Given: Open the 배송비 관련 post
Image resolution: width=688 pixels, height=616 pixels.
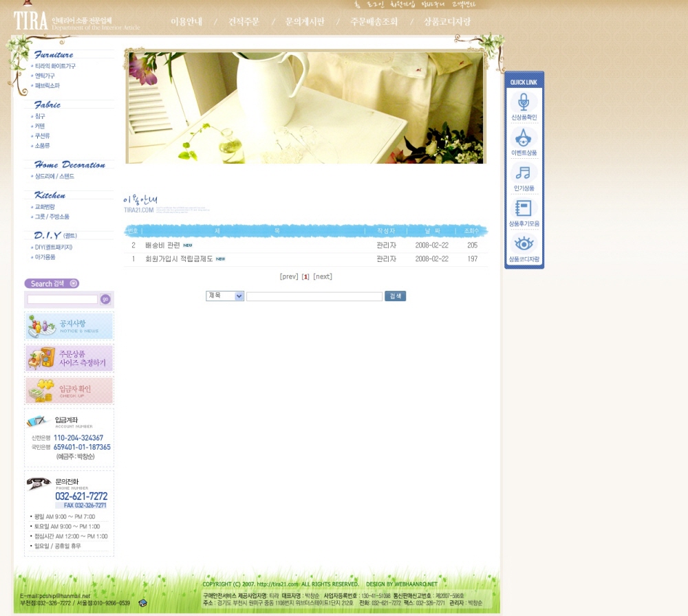Looking at the screenshot, I should (162, 245).
